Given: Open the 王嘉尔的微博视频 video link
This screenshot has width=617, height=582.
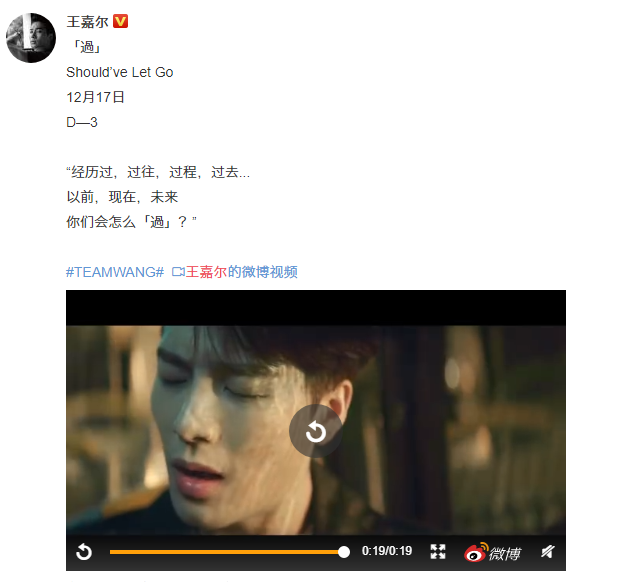Looking at the screenshot, I should (x=241, y=272).
